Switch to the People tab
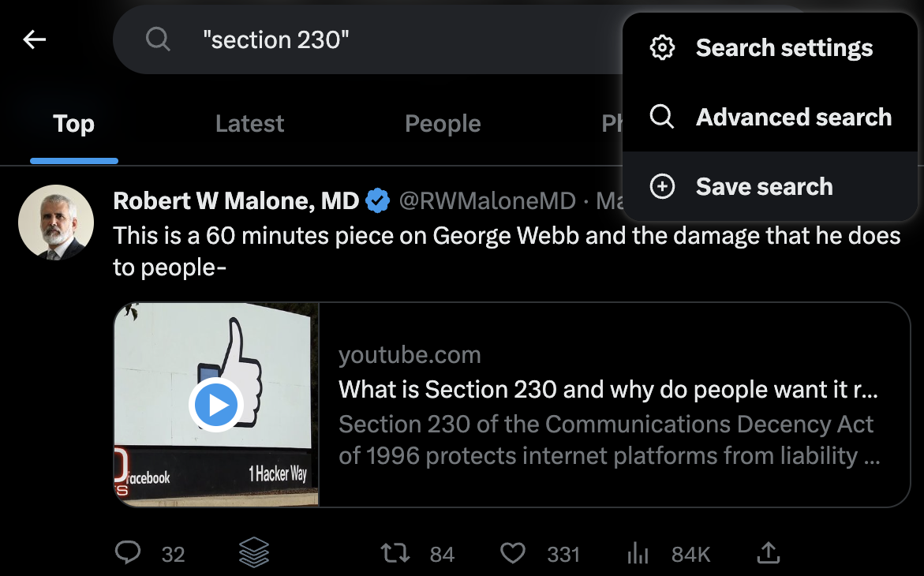Screen dimensions: 924x576 tap(443, 124)
